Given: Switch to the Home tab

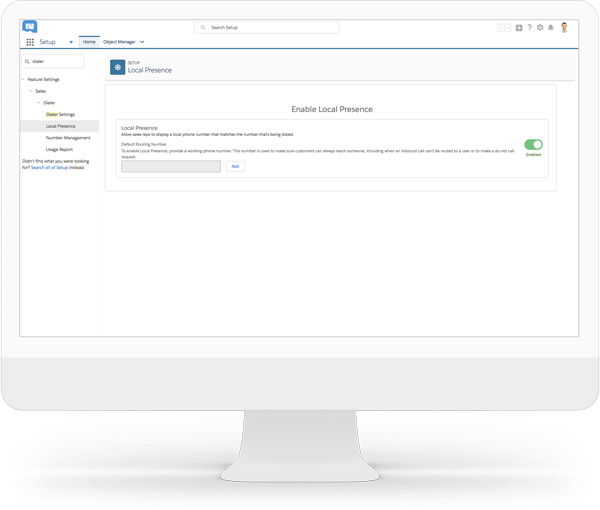Looking at the screenshot, I should (89, 42).
